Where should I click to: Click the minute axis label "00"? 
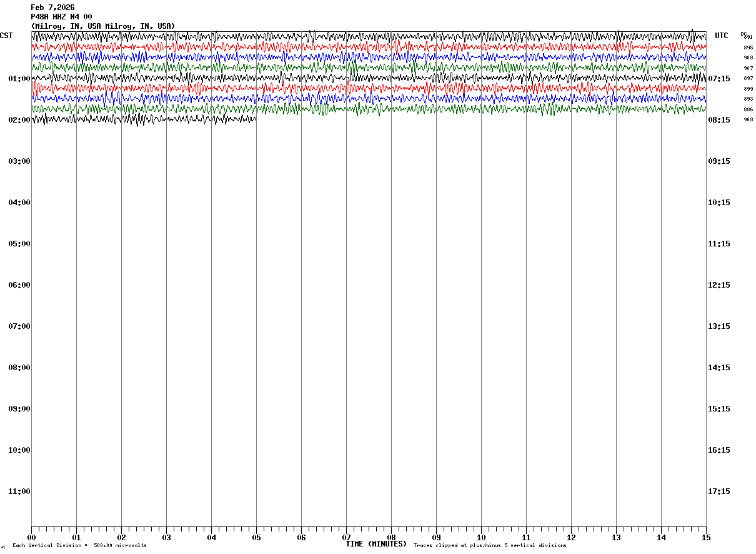[31, 537]
